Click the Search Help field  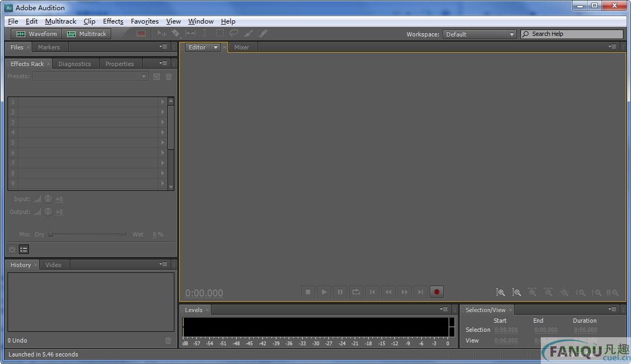coord(572,34)
